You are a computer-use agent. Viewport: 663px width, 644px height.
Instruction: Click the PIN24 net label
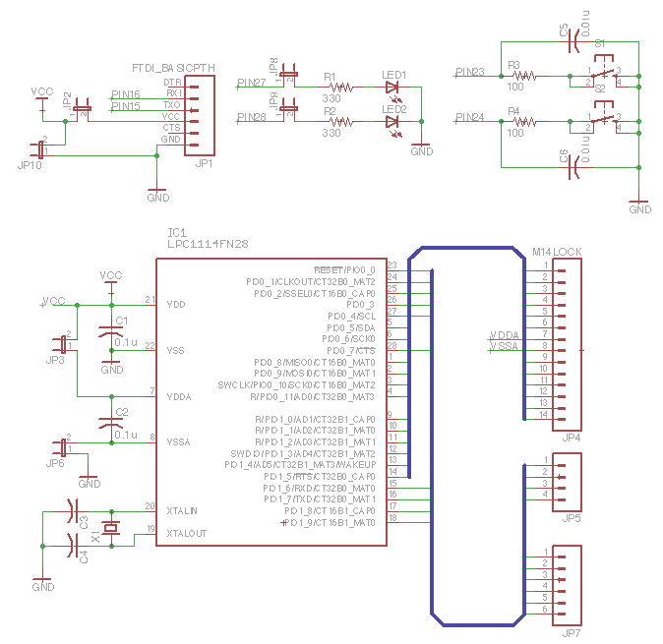pos(470,117)
